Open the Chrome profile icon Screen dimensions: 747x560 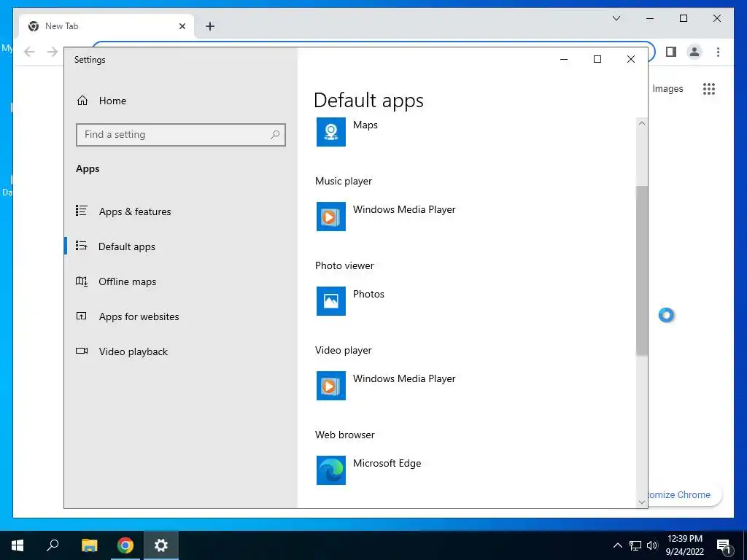694,52
